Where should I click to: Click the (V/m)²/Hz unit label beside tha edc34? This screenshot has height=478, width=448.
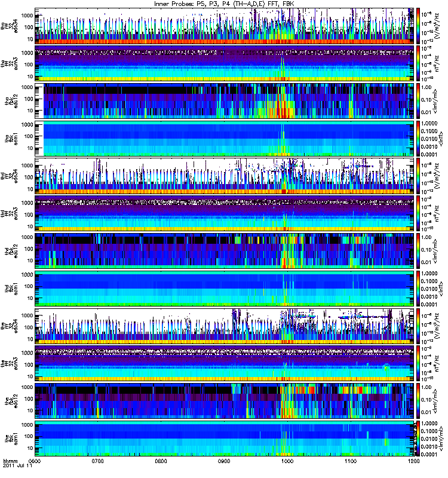point(437,26)
